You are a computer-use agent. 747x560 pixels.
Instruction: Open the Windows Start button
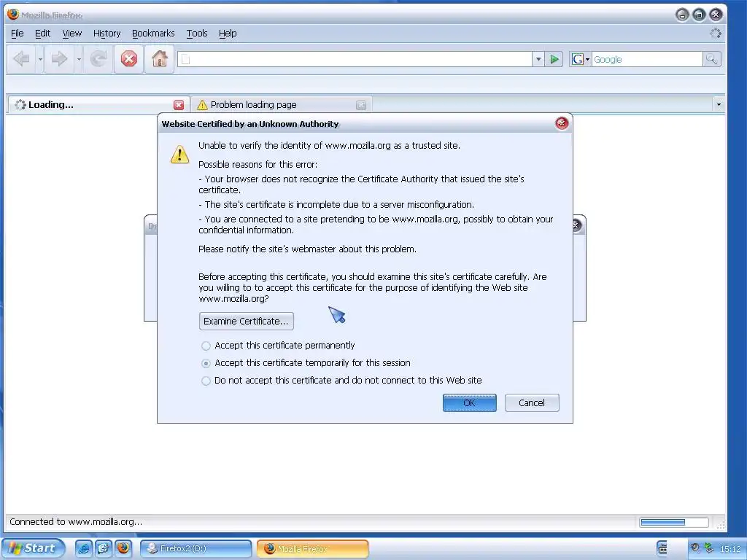pos(33,548)
